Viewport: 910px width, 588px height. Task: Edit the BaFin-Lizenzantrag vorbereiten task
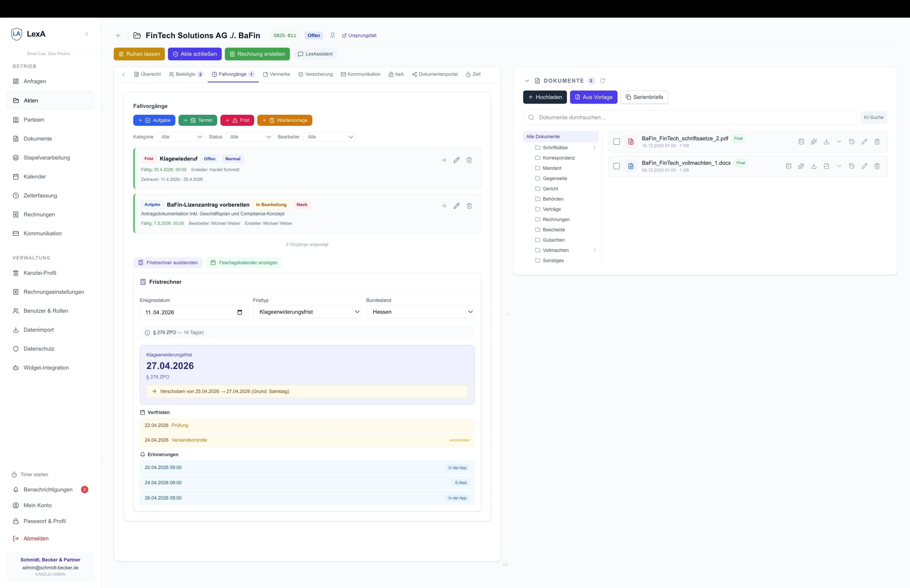[456, 206]
